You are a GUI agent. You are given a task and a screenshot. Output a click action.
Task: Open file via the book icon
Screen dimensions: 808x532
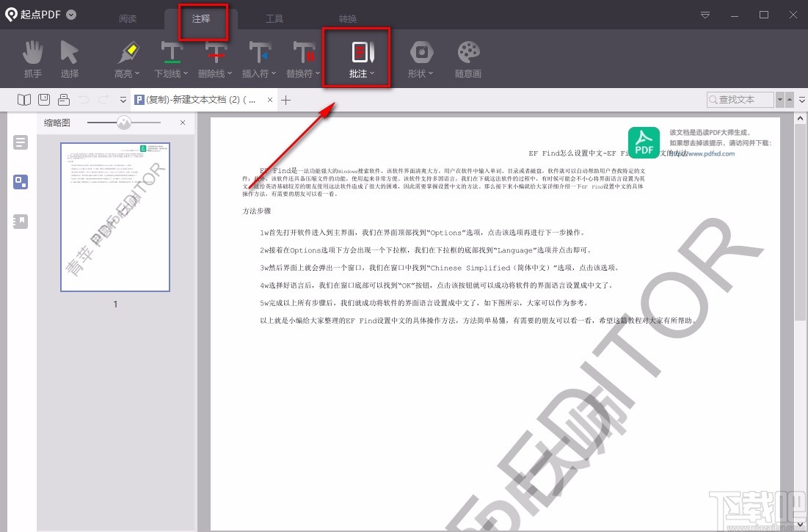24,99
